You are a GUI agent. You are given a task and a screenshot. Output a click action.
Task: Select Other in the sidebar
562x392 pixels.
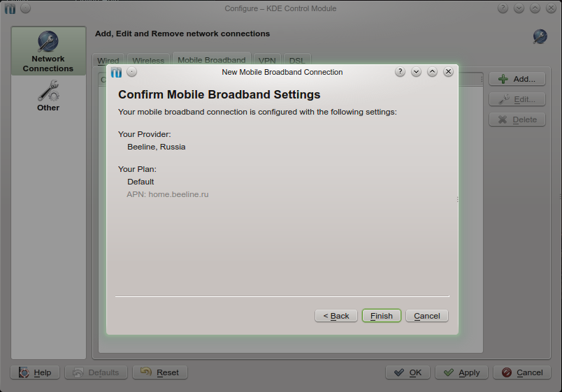click(x=48, y=96)
